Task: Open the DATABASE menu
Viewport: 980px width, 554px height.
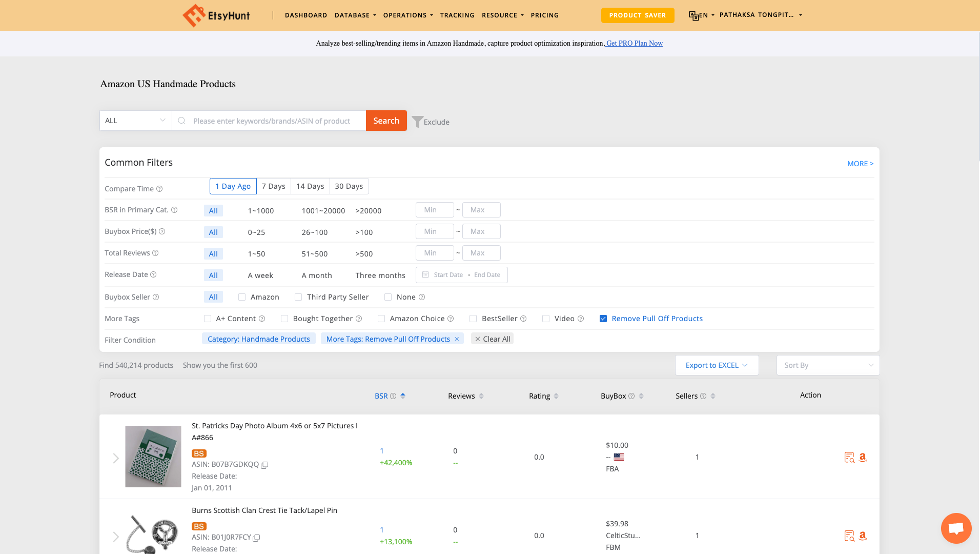Action: tap(355, 15)
